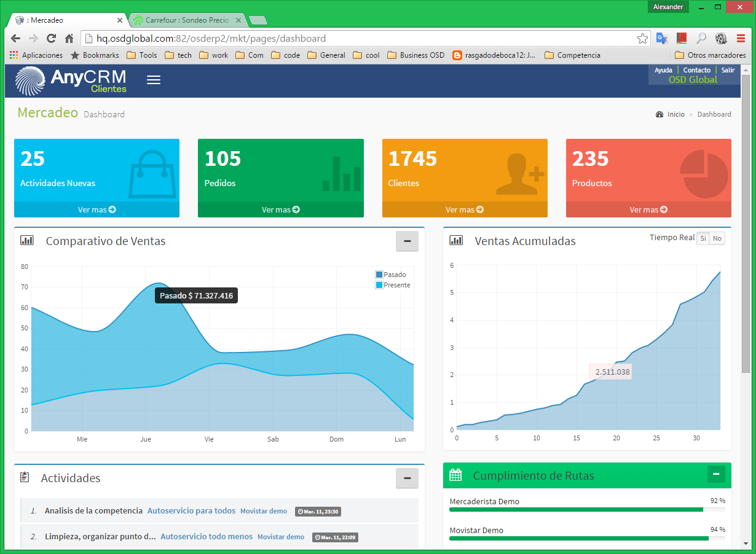
Task: Collapse the Actividades panel
Action: click(407, 478)
